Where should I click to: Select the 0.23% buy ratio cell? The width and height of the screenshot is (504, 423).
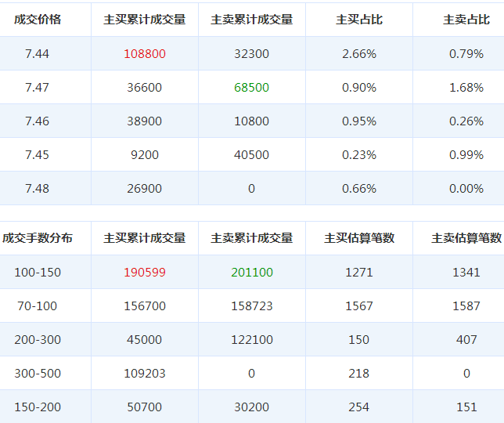point(359,155)
